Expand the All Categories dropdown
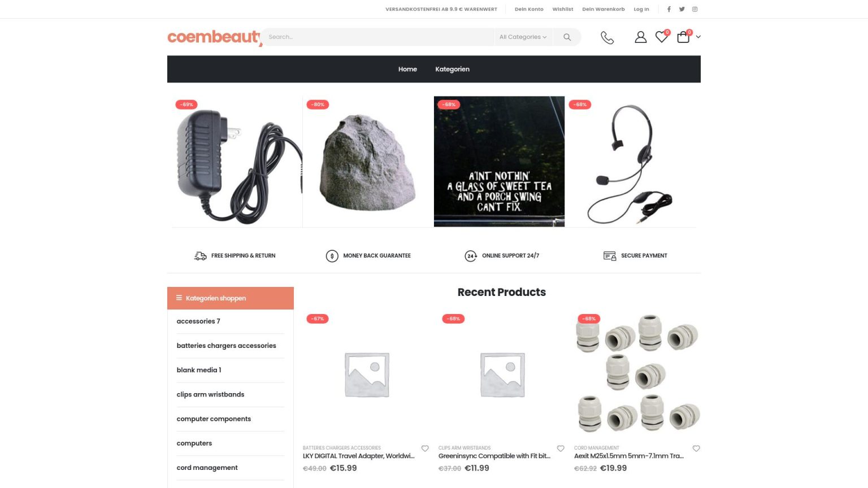The image size is (868, 488). [523, 37]
